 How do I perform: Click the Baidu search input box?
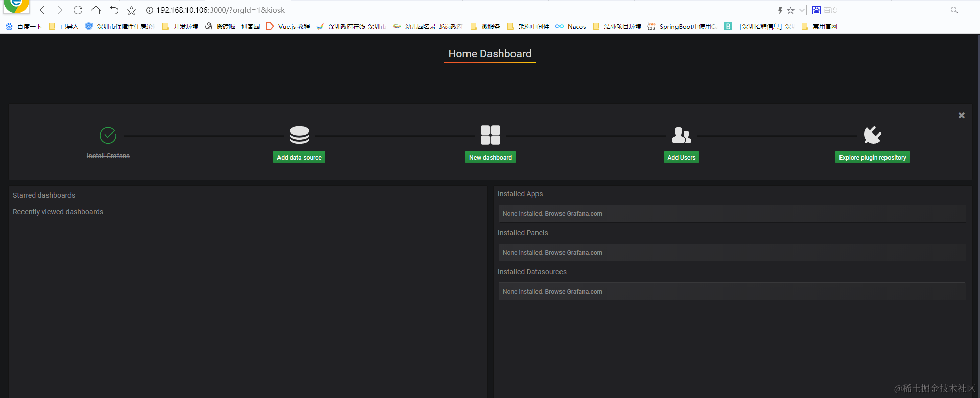[x=885, y=10]
